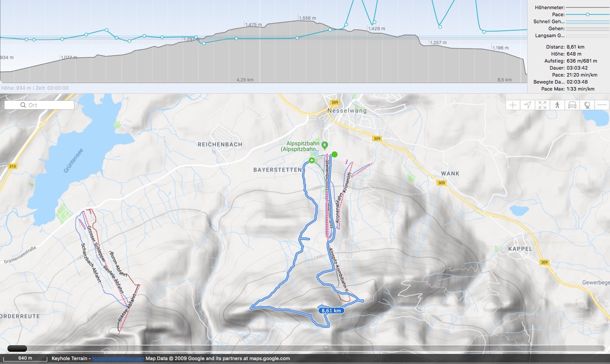
Task: Zoom out with the minus map button
Action: 602,105
